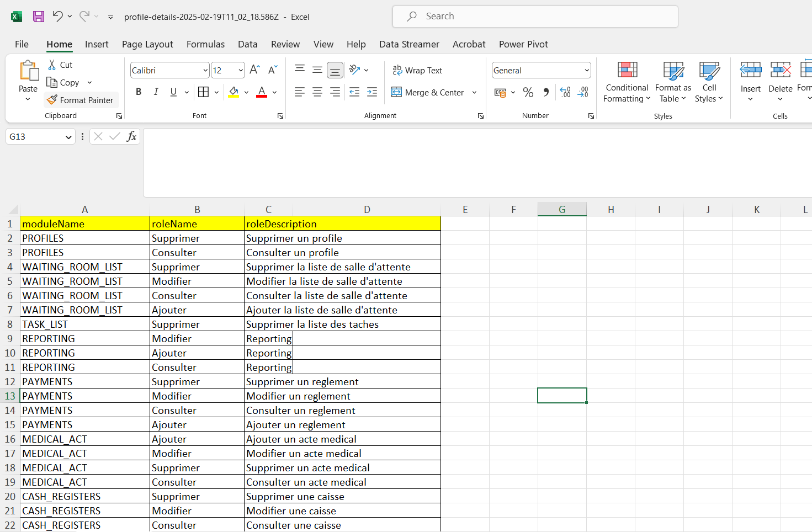812x532 pixels.
Task: Open Conditional Formatting menu
Action: point(627,82)
